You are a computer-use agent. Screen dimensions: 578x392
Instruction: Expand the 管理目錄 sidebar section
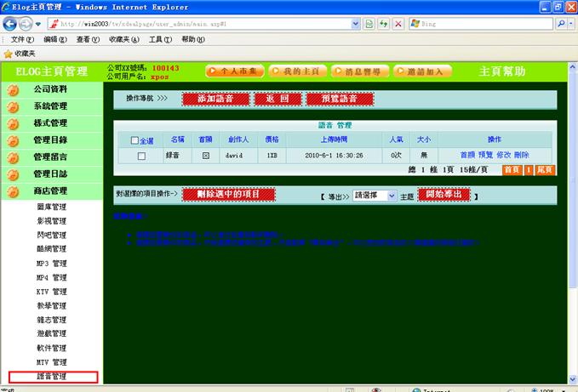tap(49, 140)
